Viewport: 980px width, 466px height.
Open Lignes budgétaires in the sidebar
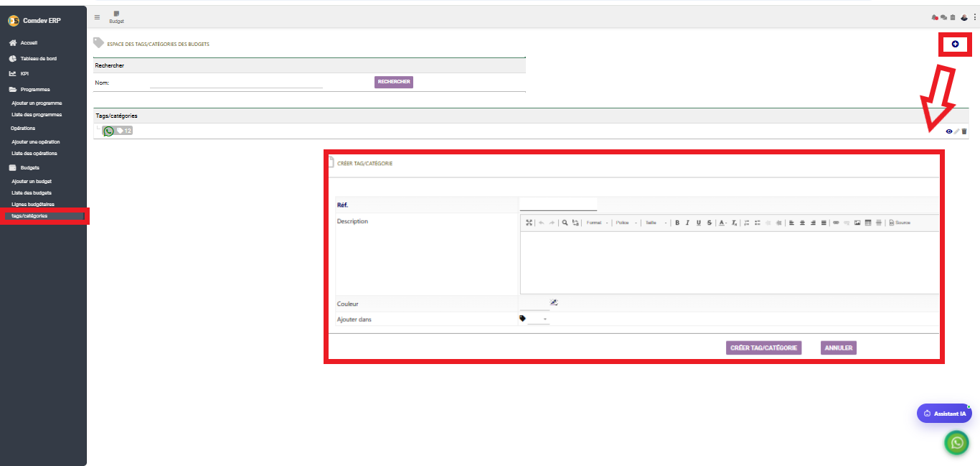33,205
